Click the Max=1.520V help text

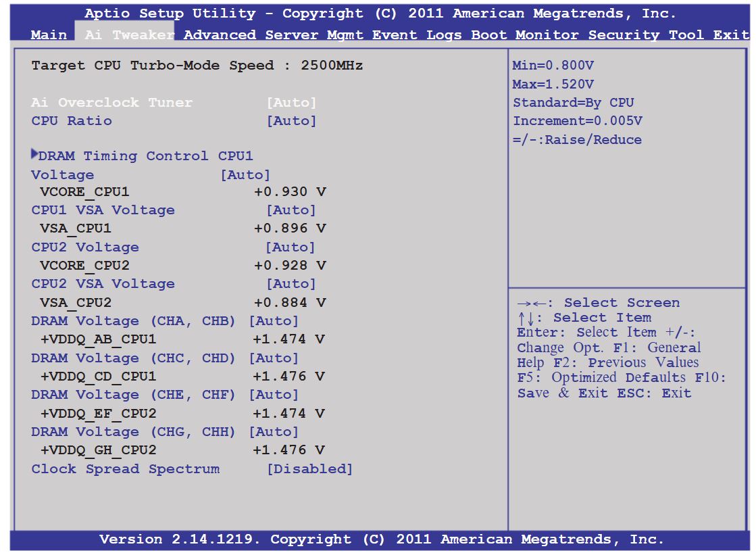(x=553, y=85)
